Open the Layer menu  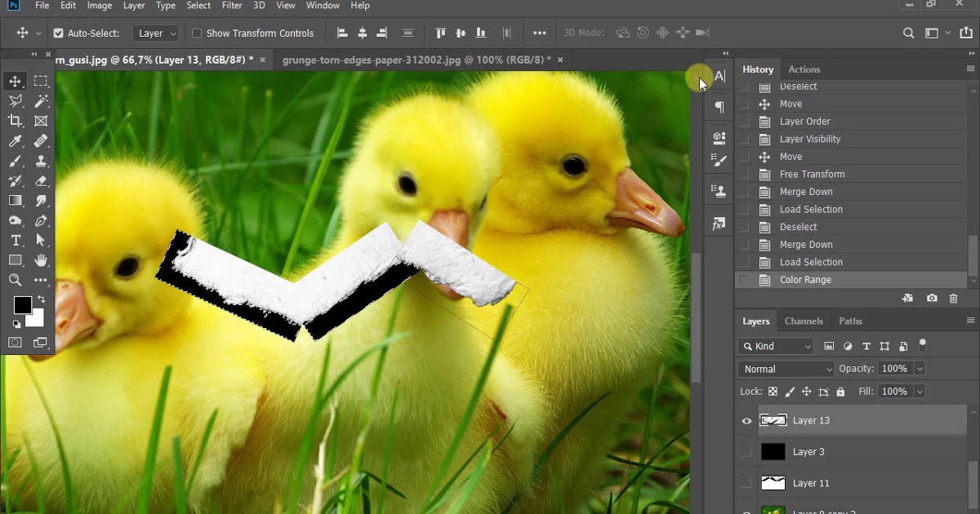coord(135,6)
